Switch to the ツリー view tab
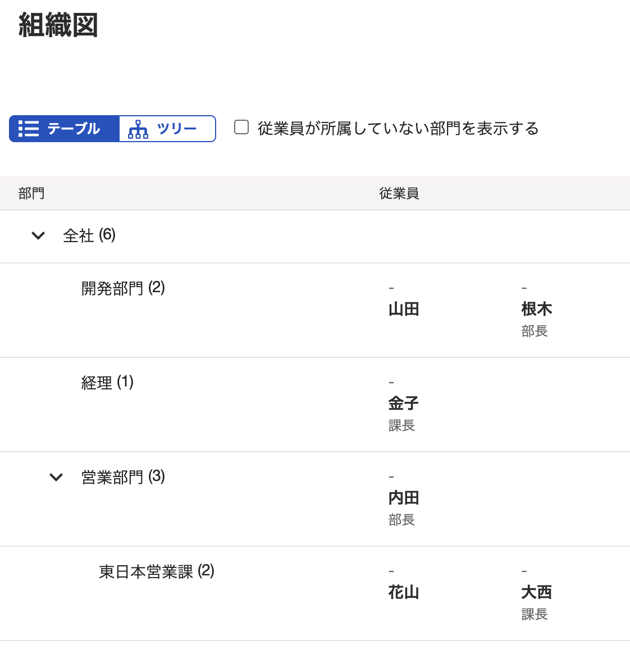Viewport: 630px width, 672px height. [167, 129]
